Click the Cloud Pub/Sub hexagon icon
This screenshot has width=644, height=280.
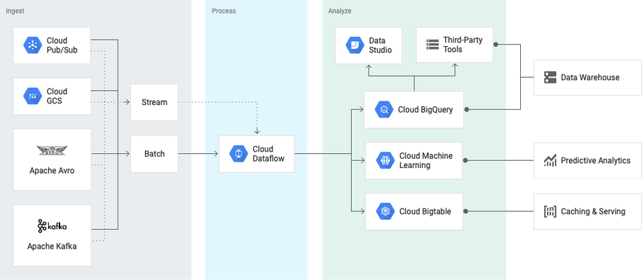tap(33, 45)
